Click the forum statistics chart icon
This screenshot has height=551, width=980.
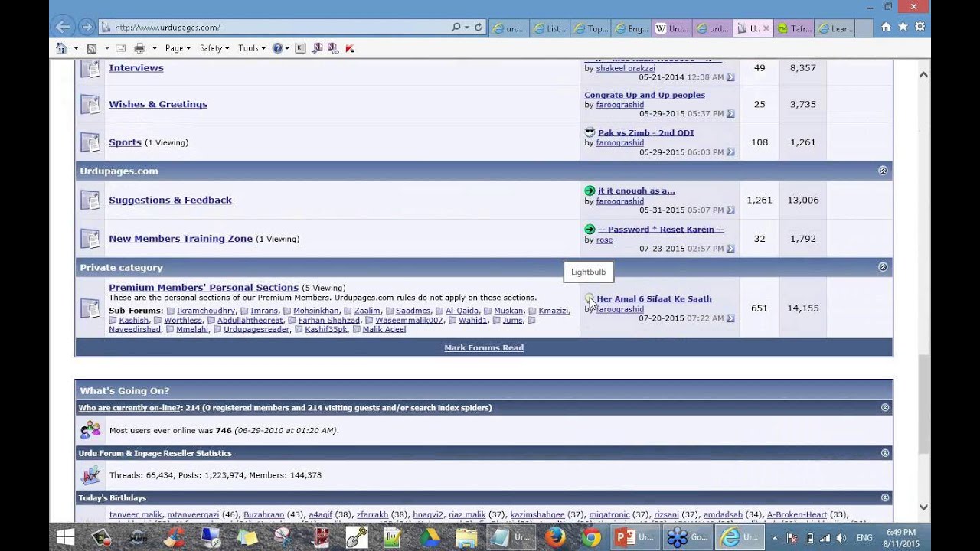[90, 475]
